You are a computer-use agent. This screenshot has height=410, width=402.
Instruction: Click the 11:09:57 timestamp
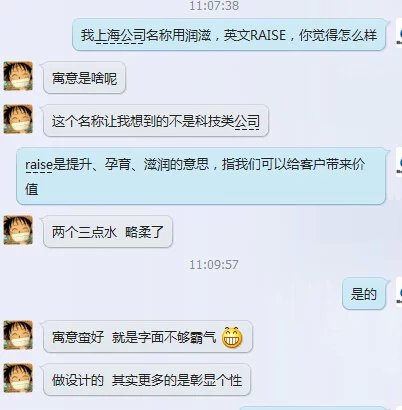[214, 265]
